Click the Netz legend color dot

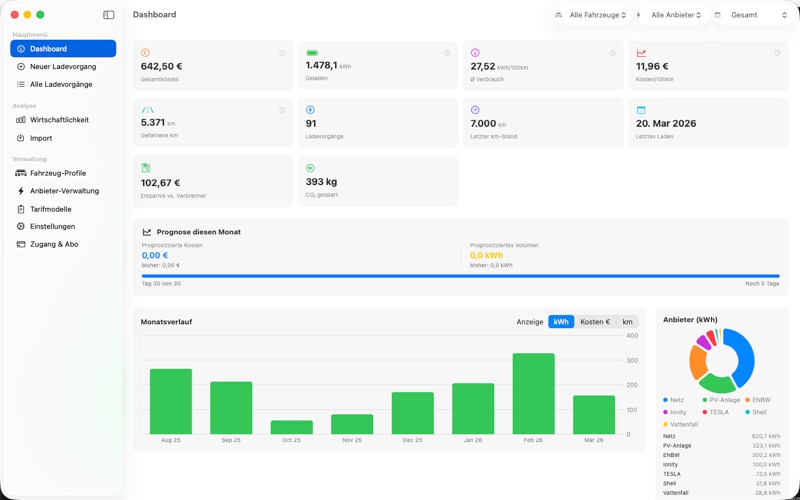click(665, 400)
